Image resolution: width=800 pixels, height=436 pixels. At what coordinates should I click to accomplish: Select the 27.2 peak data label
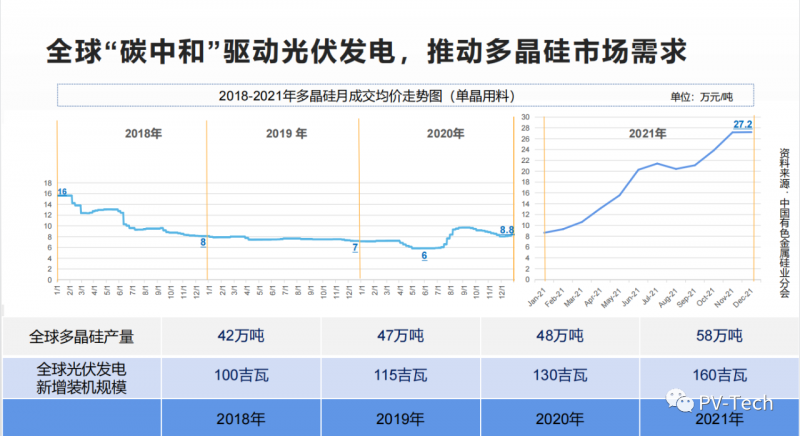tap(743, 125)
